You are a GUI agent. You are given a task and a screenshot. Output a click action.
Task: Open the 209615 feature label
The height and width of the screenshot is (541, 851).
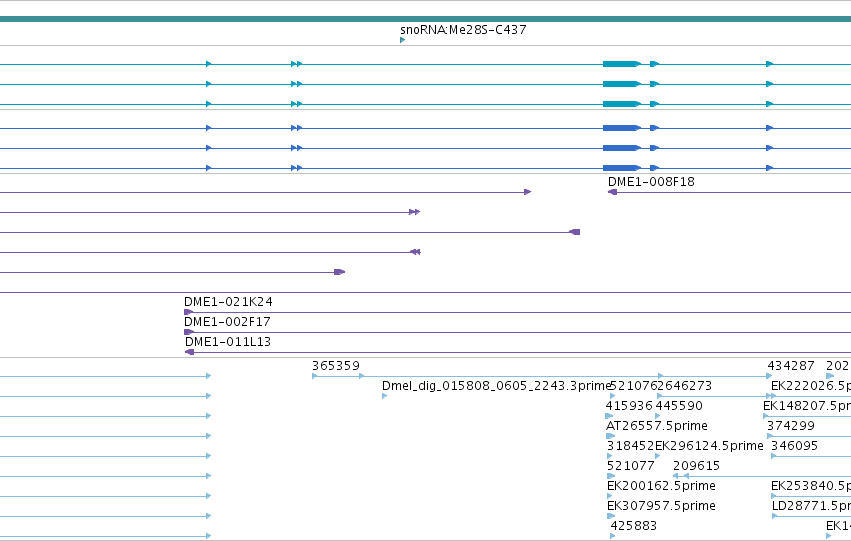(696, 466)
